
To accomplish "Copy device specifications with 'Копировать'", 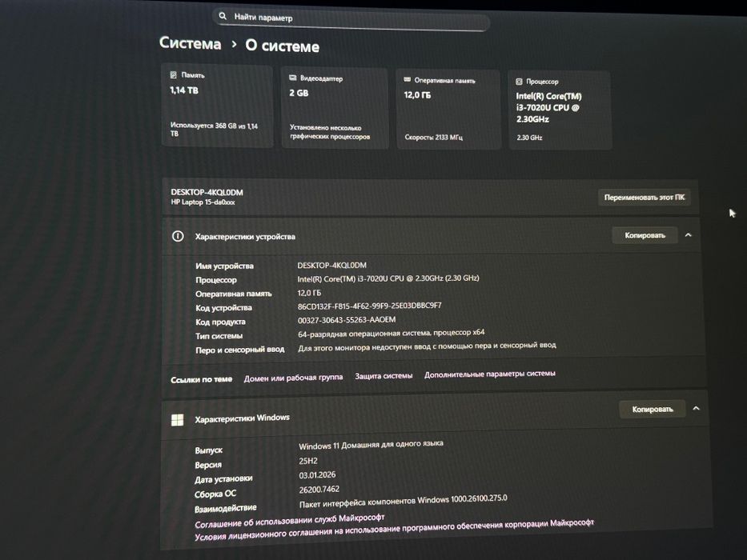I will pos(645,235).
